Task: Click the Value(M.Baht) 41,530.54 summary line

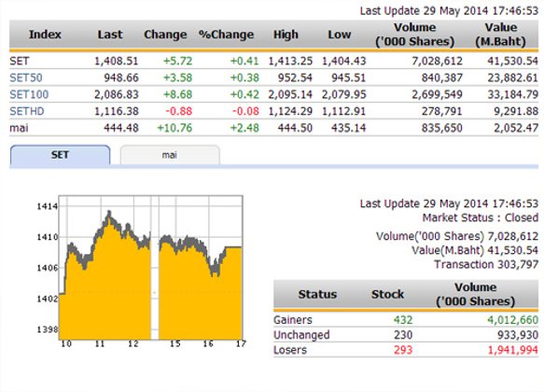Action: tap(475, 250)
